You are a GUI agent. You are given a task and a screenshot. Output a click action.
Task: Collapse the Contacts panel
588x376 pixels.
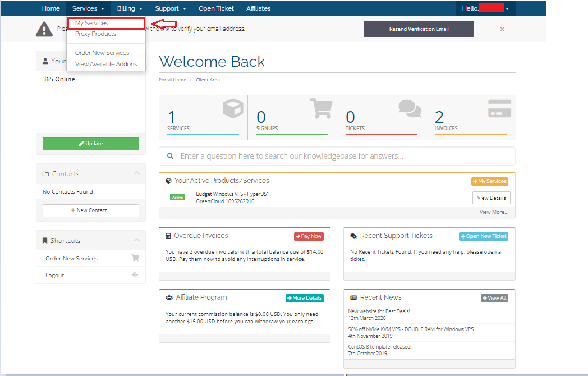137,173
